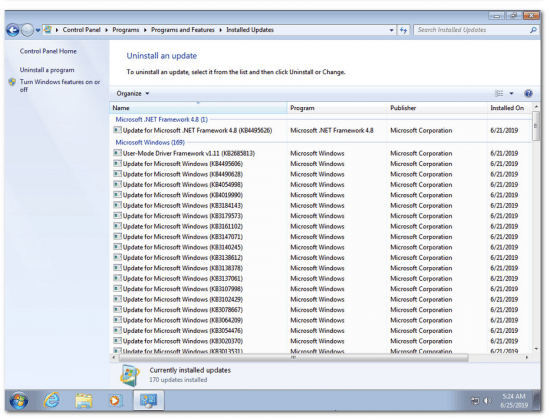
Task: Open Uninstall a program link
Action: click(x=47, y=70)
